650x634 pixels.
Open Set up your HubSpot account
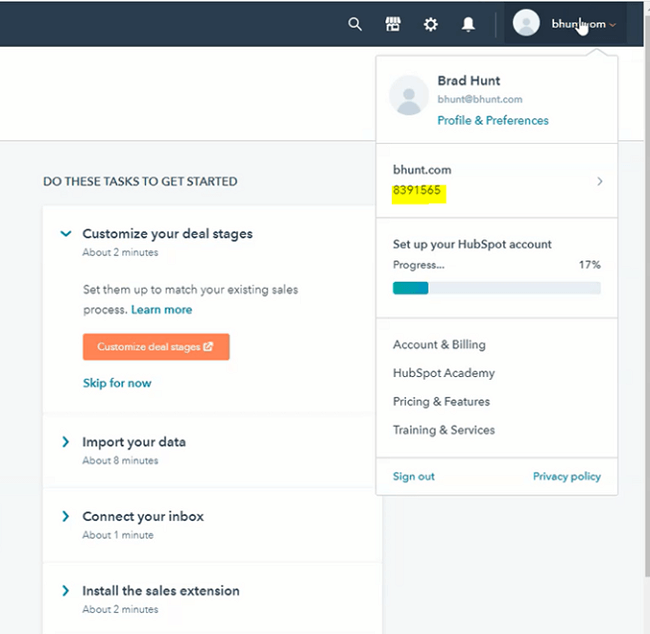click(472, 244)
